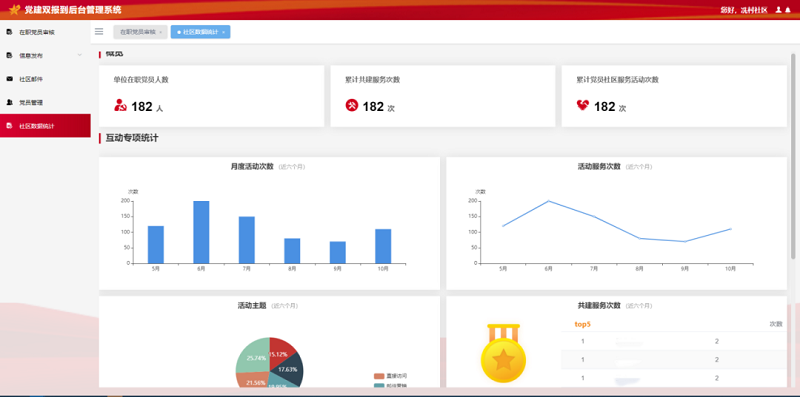Viewport: 800px width, 397px height.
Task: Toggle the 直接访问 pie legend item
Action: 390,376
